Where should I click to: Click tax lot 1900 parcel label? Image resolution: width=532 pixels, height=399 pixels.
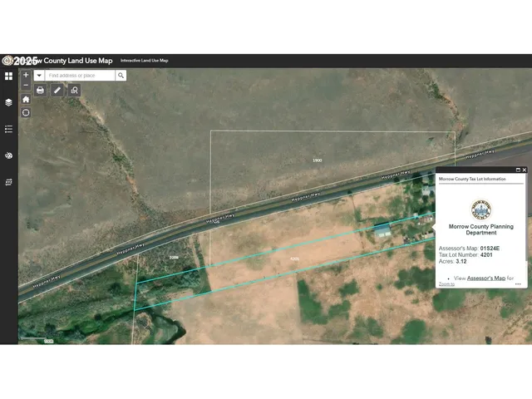coord(317,160)
